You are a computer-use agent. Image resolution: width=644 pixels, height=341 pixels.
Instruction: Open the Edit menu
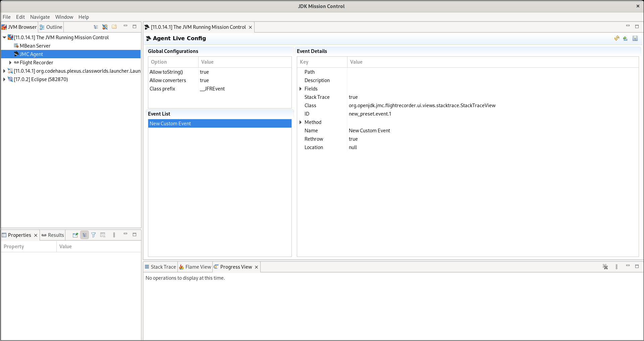(x=20, y=17)
